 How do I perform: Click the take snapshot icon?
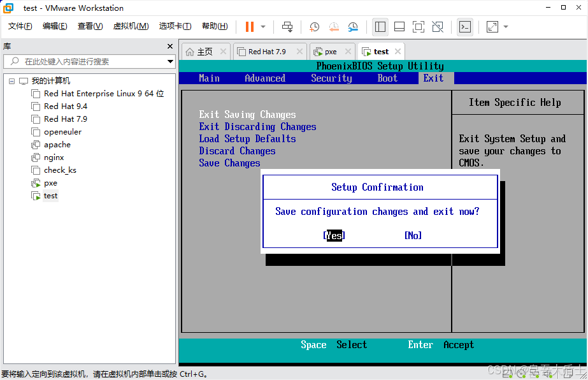click(314, 27)
